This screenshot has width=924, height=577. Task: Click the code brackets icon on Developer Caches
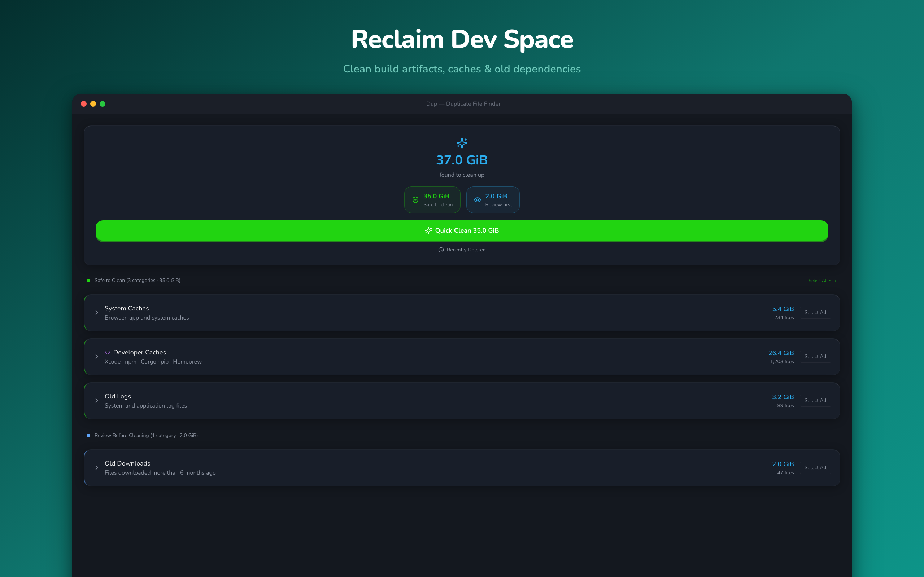[107, 352]
